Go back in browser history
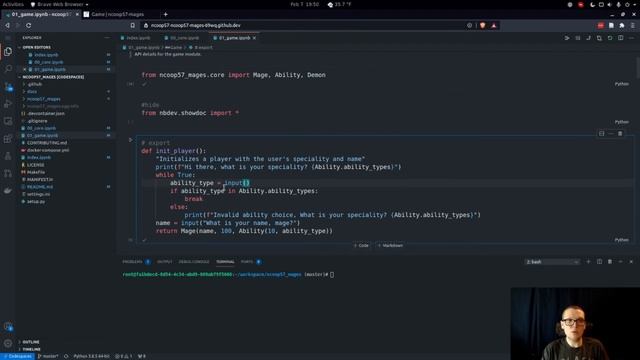640x360 pixels. [x=7, y=25]
